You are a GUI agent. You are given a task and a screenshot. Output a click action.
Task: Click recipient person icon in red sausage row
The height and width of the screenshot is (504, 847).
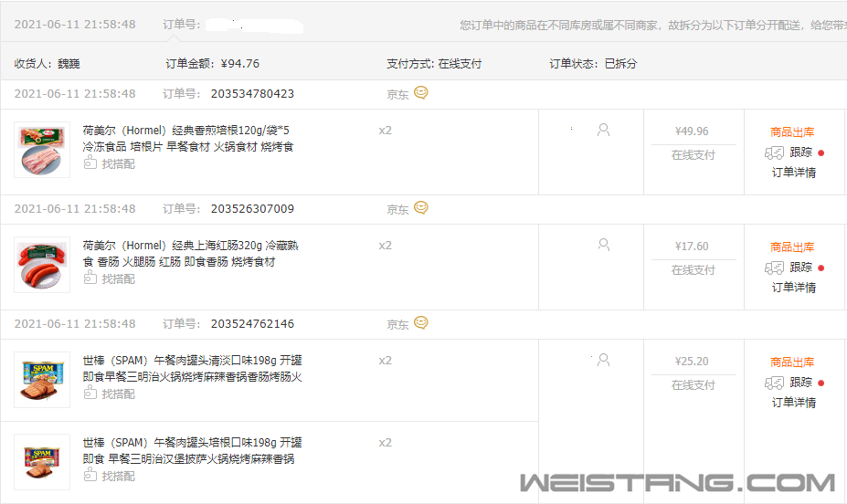603,245
